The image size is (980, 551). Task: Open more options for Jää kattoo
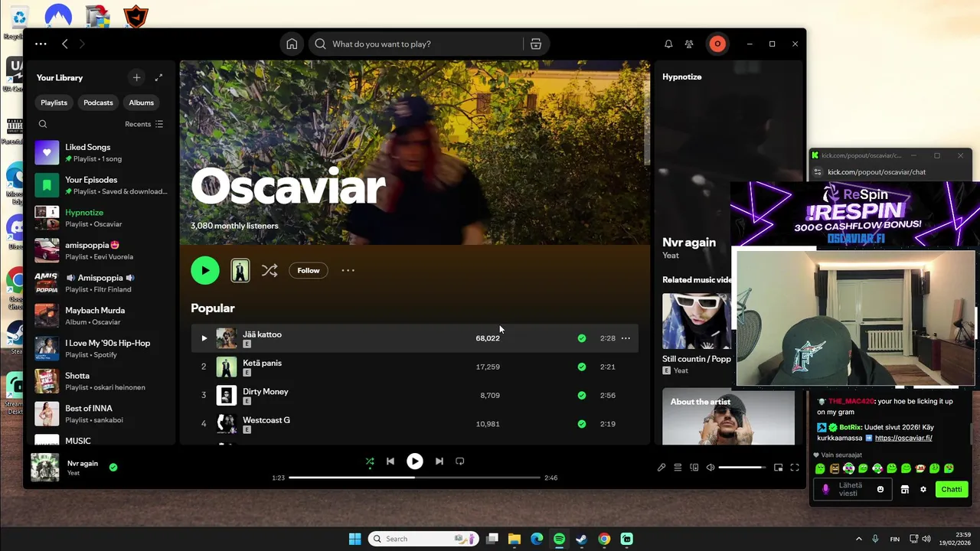pyautogui.click(x=626, y=338)
